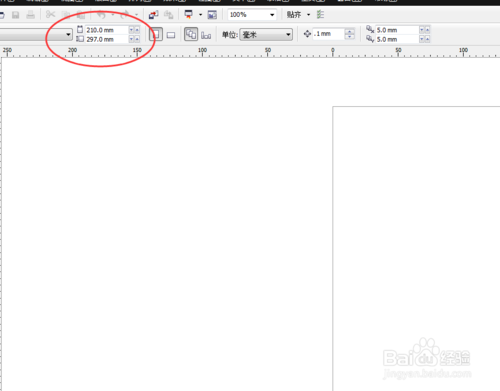Toggle apply layout to current page only
Screen dimensions: 500x391
pos(206,35)
